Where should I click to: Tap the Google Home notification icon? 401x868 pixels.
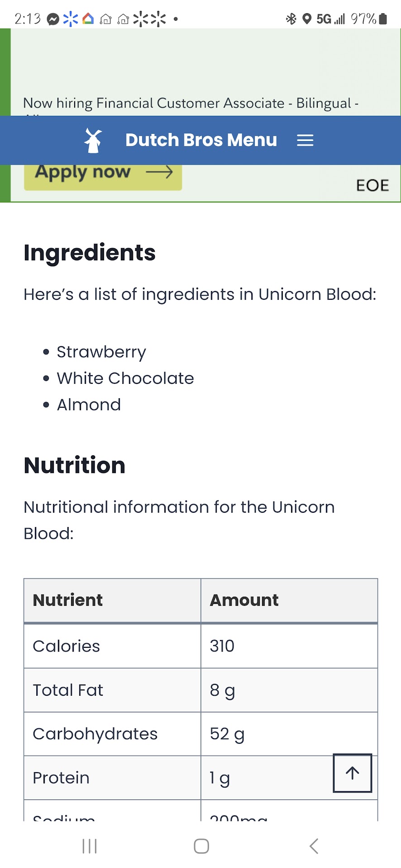click(88, 19)
